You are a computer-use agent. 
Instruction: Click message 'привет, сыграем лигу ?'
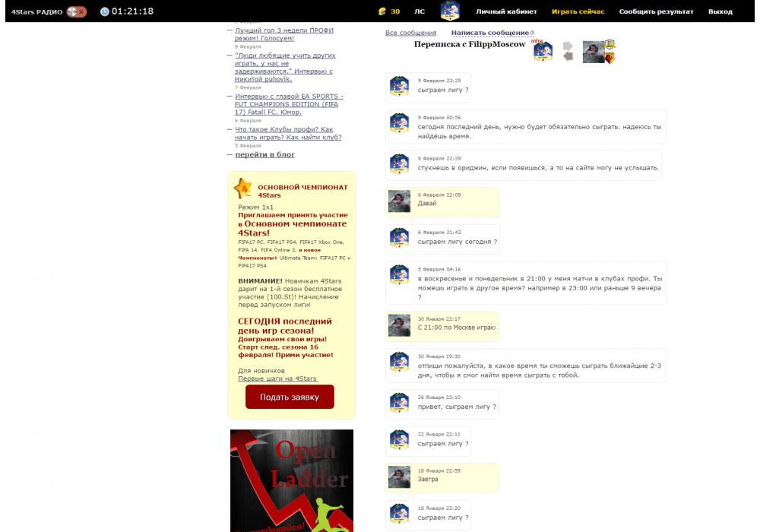[457, 407]
